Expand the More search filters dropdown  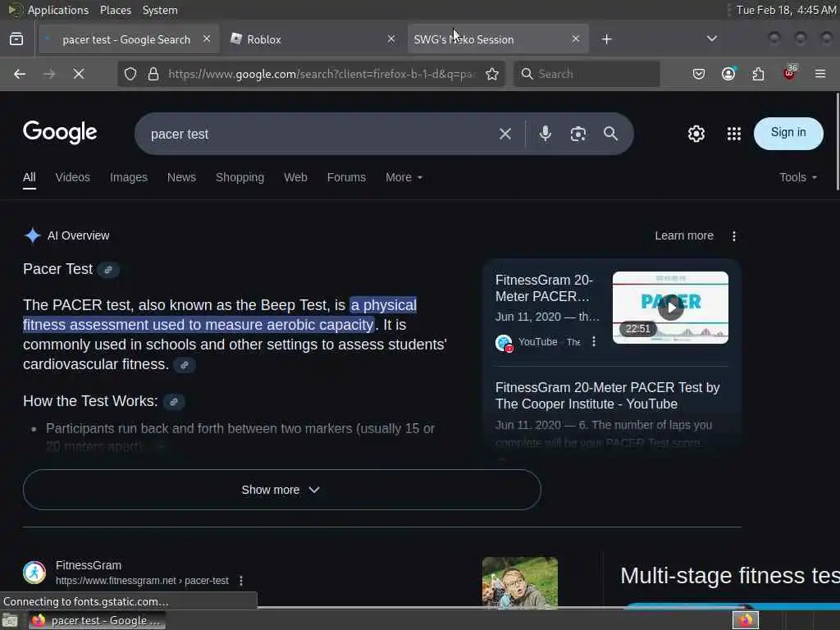[x=404, y=177]
